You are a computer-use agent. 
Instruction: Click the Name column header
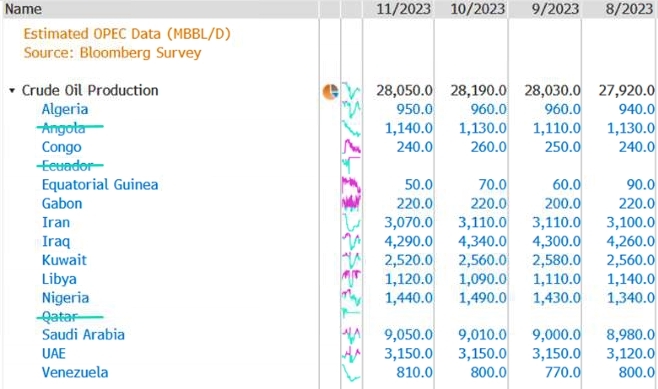(x=23, y=9)
